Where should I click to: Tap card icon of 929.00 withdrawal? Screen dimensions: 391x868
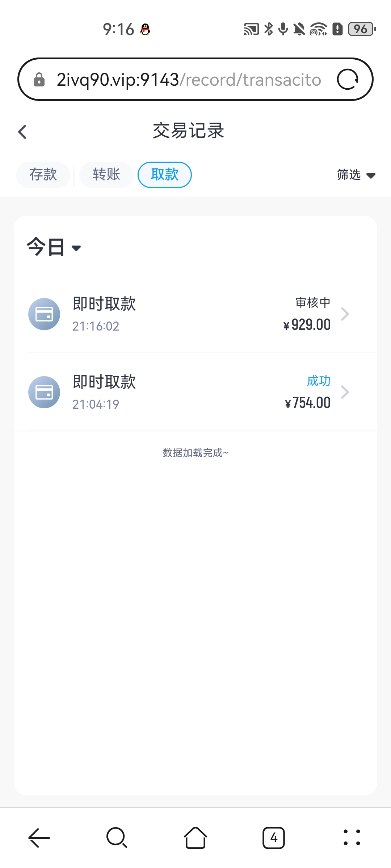(44, 314)
